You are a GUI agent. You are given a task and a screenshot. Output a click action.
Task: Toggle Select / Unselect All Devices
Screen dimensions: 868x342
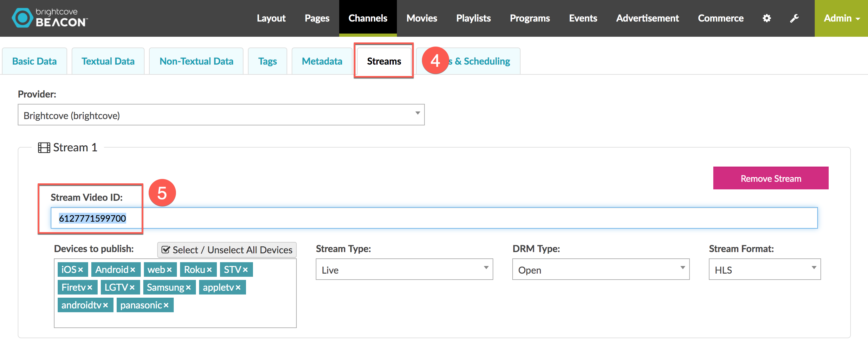(227, 250)
